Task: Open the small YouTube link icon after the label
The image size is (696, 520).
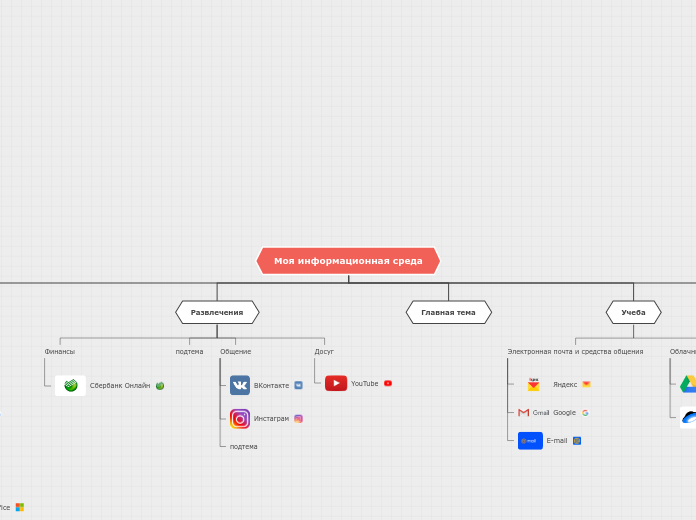Action: [x=388, y=383]
